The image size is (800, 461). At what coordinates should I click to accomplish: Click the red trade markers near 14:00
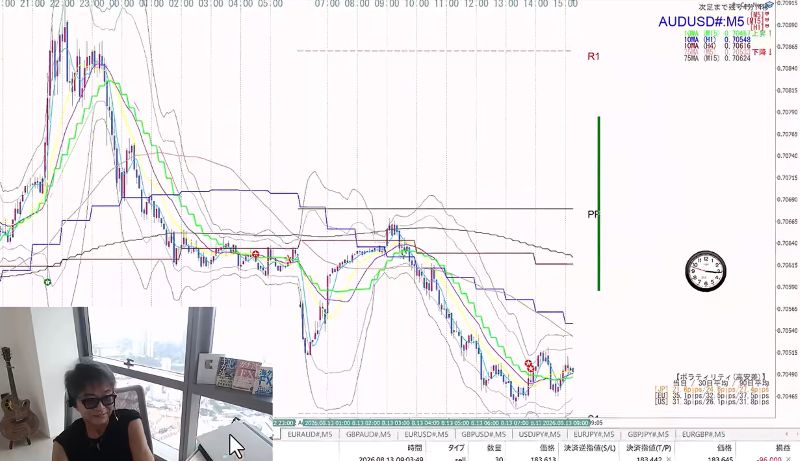[x=530, y=366]
